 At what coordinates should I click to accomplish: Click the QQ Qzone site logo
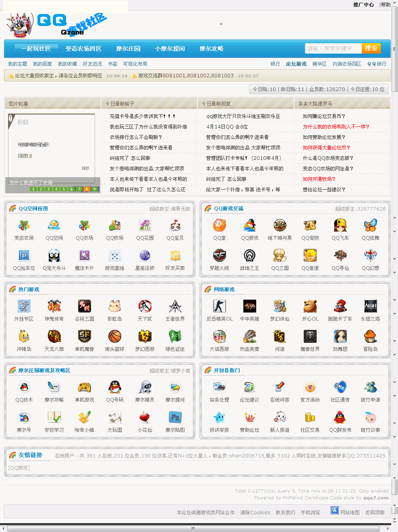(x=56, y=25)
